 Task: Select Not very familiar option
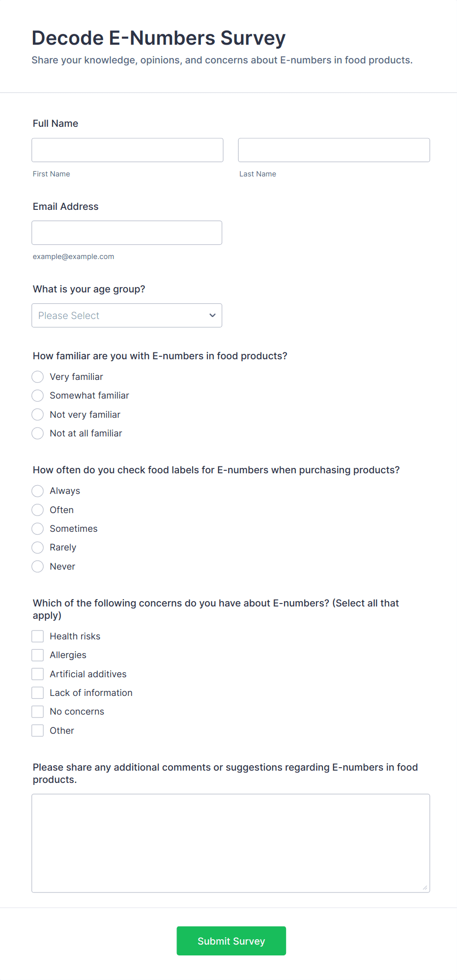click(38, 415)
